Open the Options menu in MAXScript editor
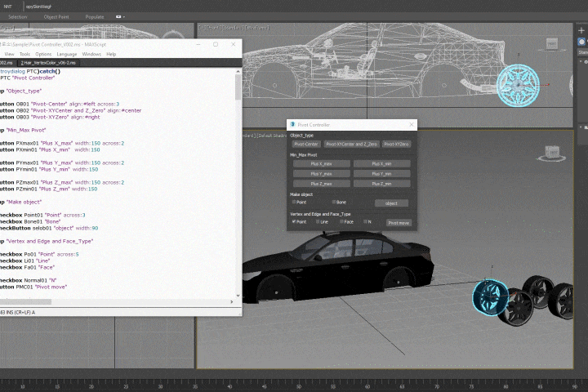588x392 pixels. pyautogui.click(x=43, y=54)
